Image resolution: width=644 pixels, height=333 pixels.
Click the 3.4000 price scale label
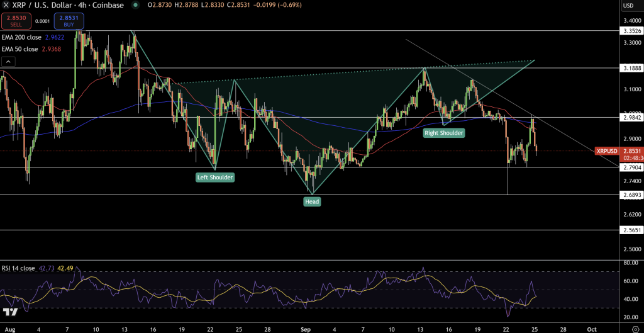[x=632, y=21]
